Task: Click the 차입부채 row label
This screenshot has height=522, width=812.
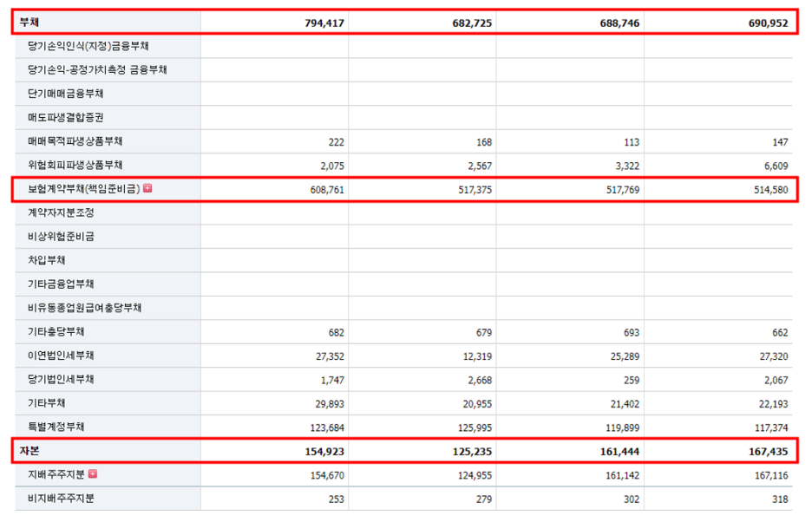Action: tap(47, 260)
